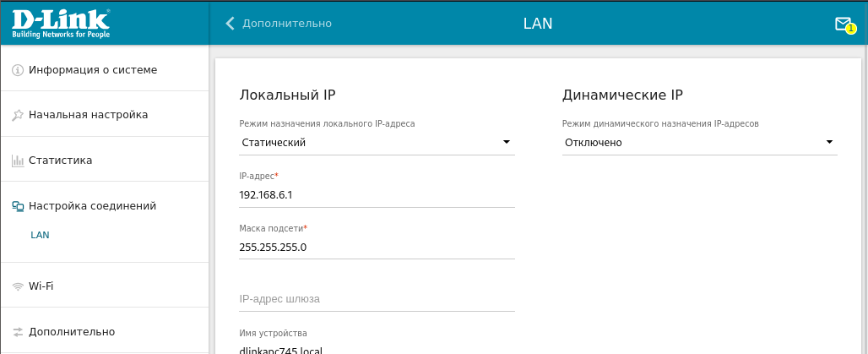Click the IP-адрес field with 192.168.6.1

(x=377, y=195)
